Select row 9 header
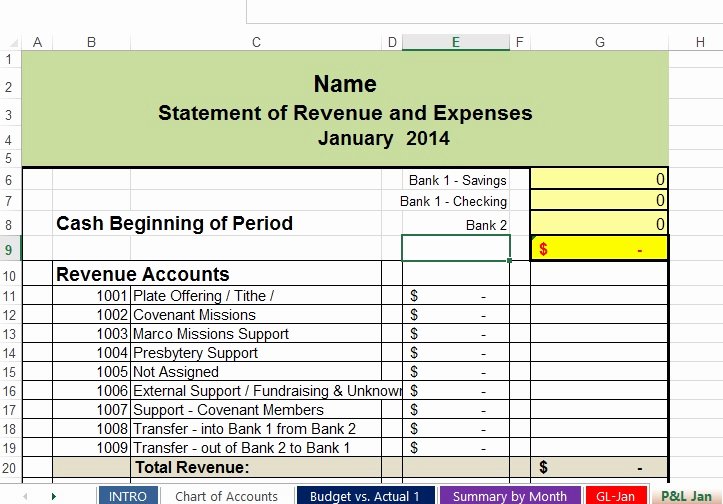Image resolution: width=723 pixels, height=504 pixels. pos(9,249)
